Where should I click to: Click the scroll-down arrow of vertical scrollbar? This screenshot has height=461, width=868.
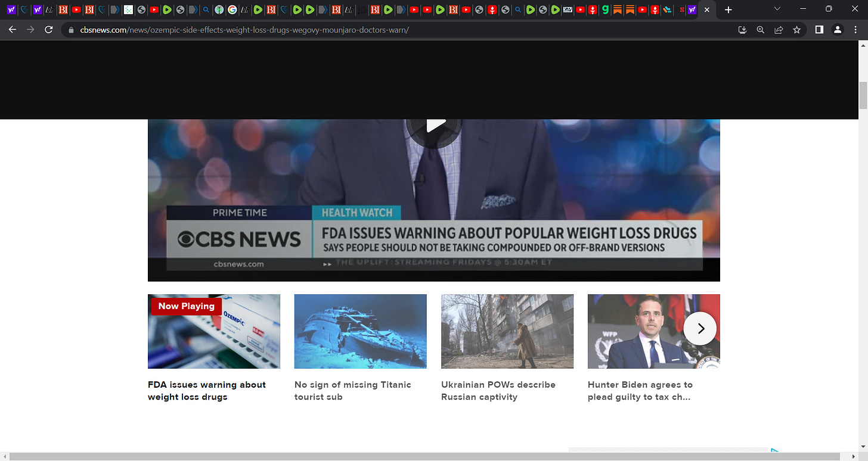[x=863, y=447]
